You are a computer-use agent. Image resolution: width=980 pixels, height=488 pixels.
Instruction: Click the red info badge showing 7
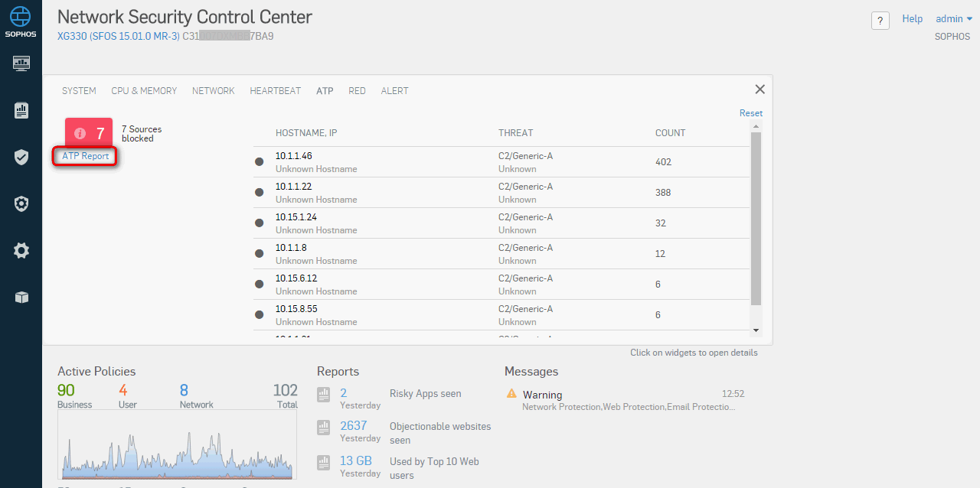coord(89,133)
